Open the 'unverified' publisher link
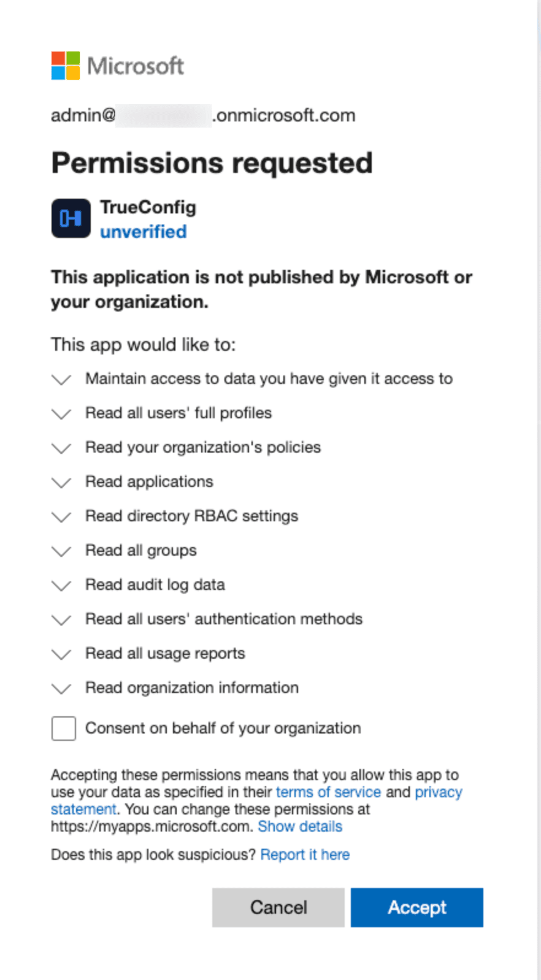Viewport: 541px width, 980px height. click(x=143, y=232)
